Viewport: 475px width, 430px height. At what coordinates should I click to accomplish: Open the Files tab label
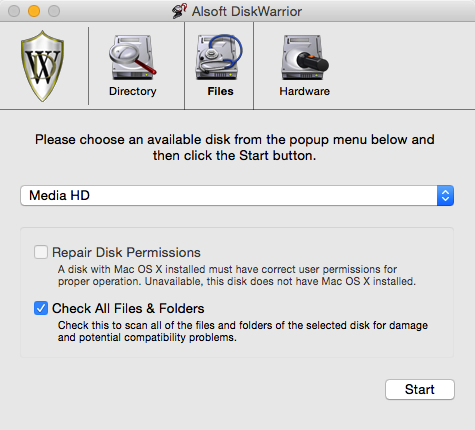(x=220, y=91)
